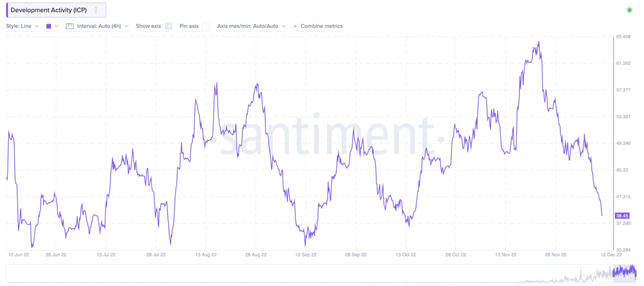Viewport: 644px width, 286px height.
Task: Click the interval ruler icon
Action: 70,26
